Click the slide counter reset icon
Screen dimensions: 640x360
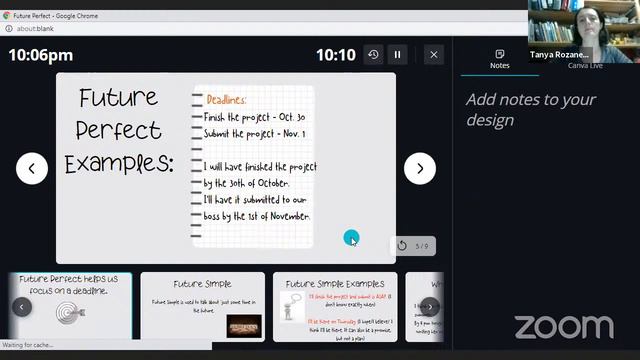pos(402,246)
